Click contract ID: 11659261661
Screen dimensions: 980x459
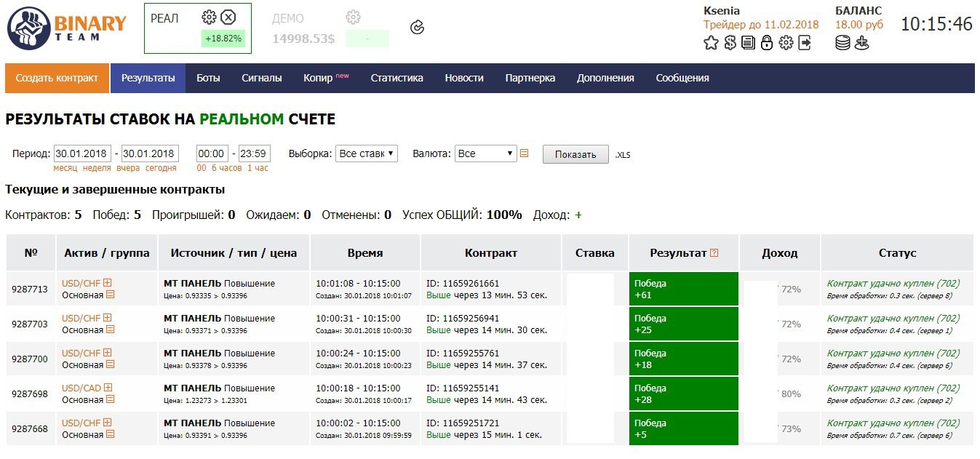point(463,283)
